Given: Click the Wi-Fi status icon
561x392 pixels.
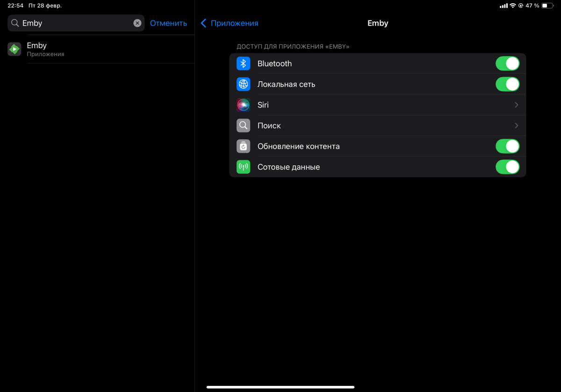Looking at the screenshot, I should tap(513, 6).
